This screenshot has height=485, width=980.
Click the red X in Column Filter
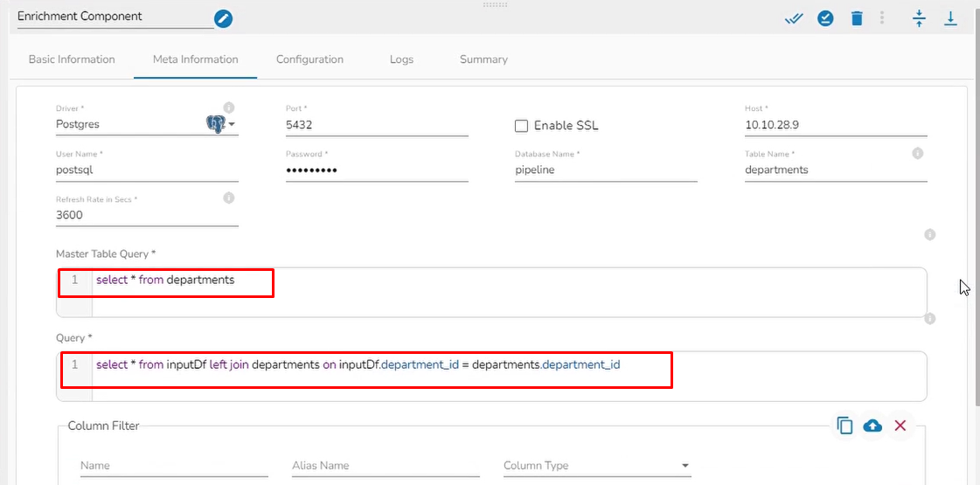coord(900,426)
